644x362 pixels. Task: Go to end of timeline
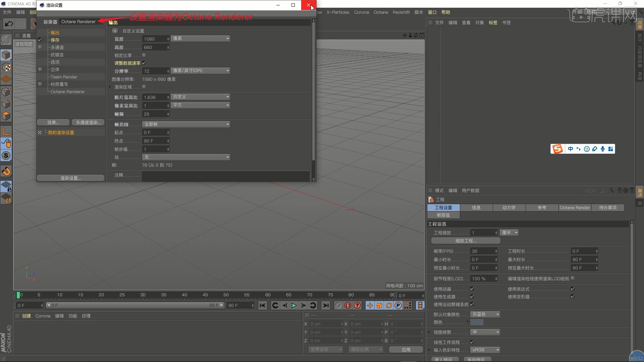click(326, 305)
